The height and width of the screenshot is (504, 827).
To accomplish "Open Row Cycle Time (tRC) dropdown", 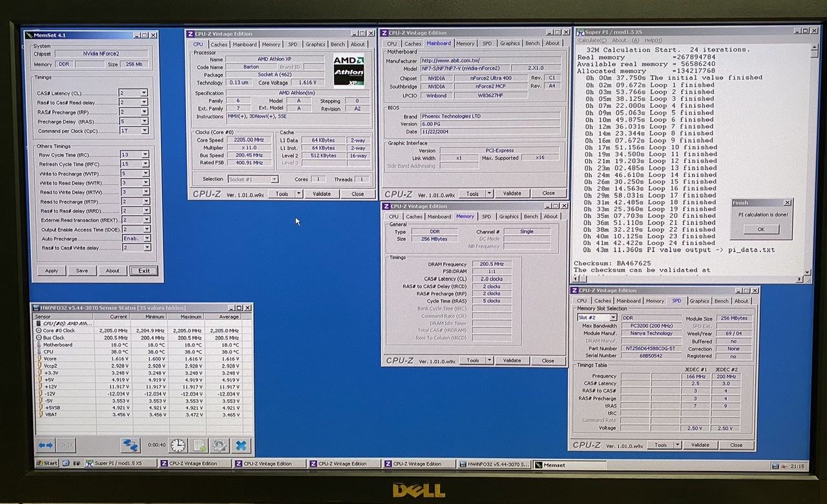I will (145, 155).
